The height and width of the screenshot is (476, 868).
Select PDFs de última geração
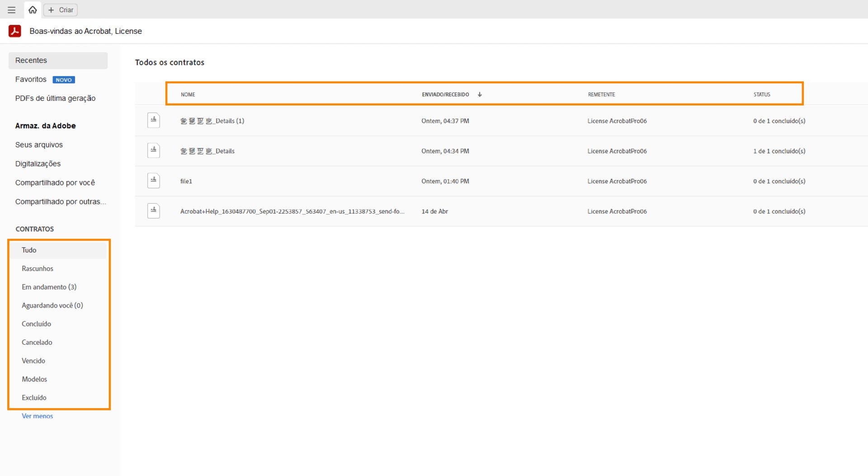click(x=55, y=98)
